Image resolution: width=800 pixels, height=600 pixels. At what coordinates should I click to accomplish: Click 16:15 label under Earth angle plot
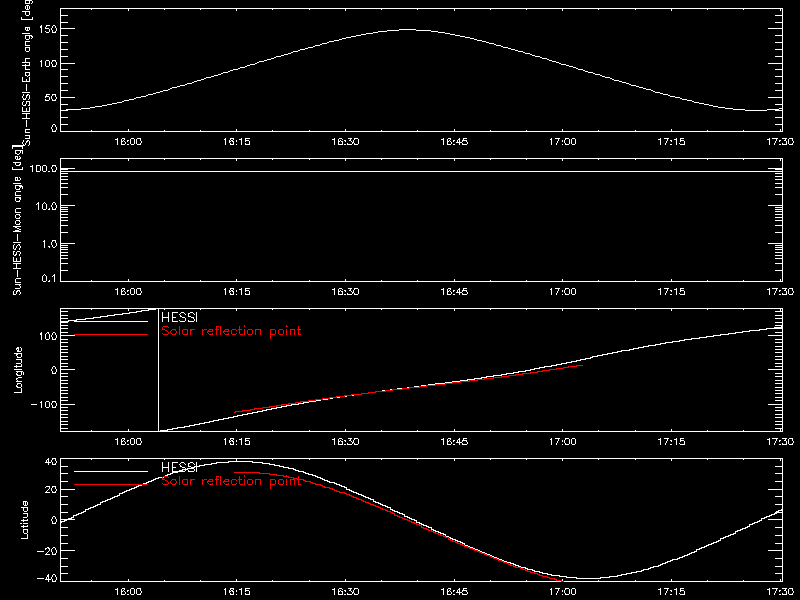[x=237, y=142]
